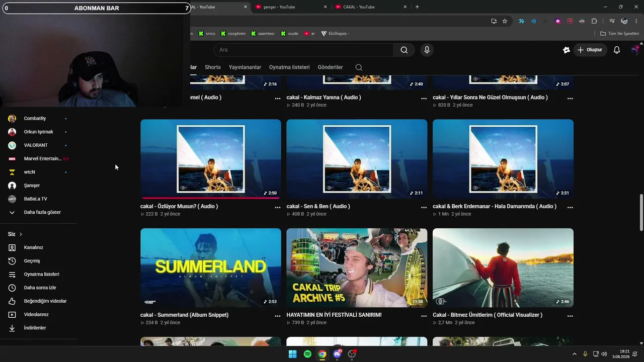Open more options for Sen & Ben video

(424, 207)
